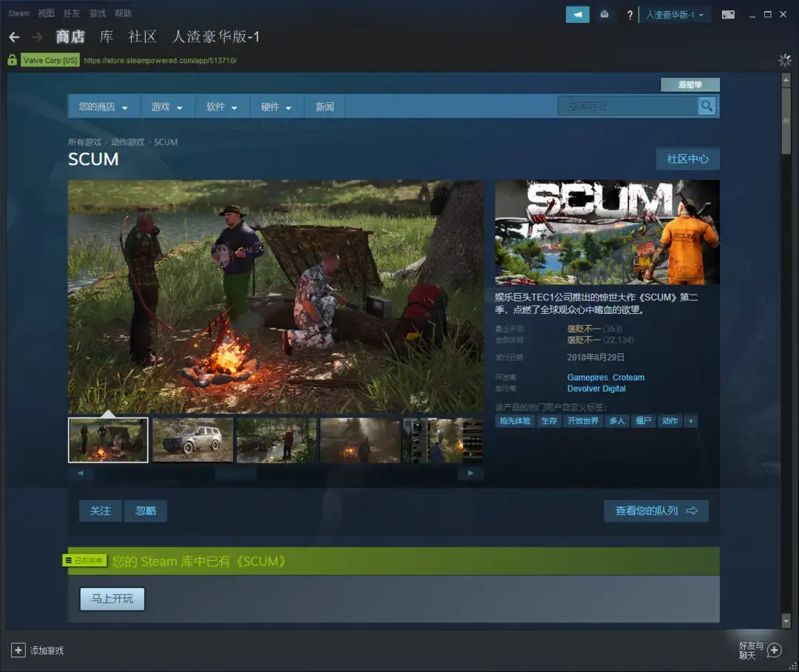The image size is (799, 672).
Task: Click the 搜索商店 search field
Action: [628, 106]
